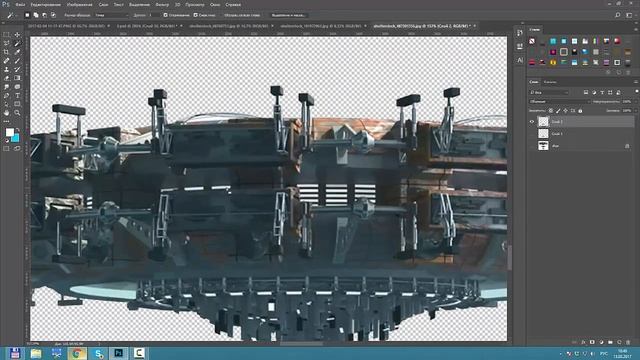Select the Crop tool
The width and height of the screenshot is (640, 360).
click(6, 52)
